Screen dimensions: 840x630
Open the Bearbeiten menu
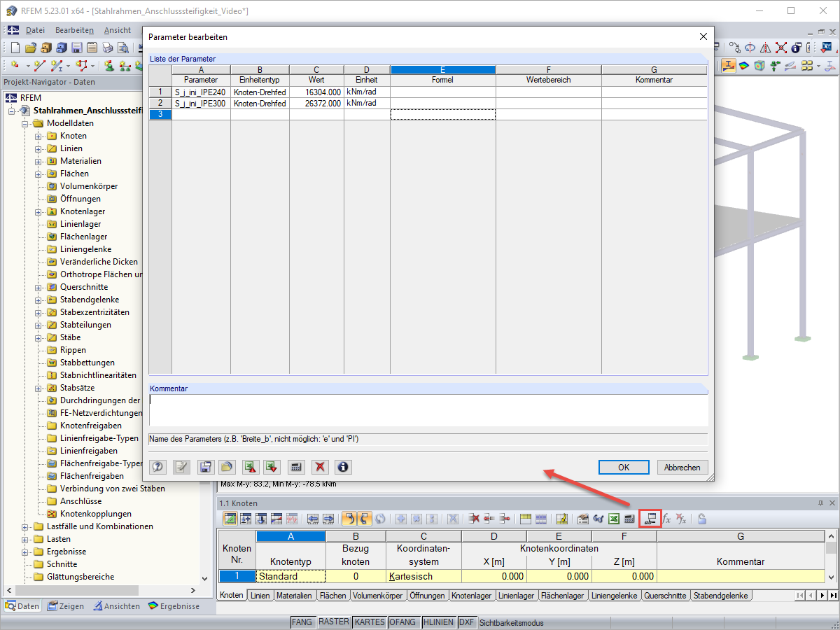tap(74, 30)
